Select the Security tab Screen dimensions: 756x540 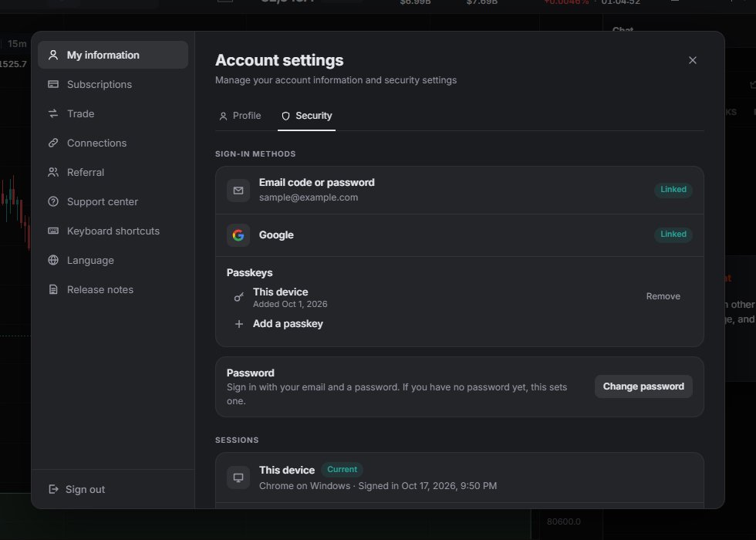tap(307, 116)
